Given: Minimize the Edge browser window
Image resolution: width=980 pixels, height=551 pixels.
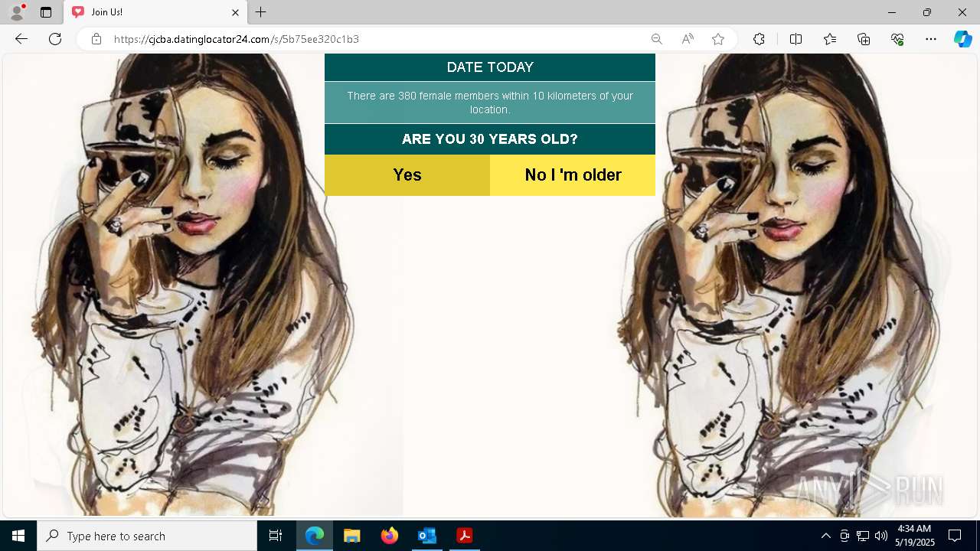Looking at the screenshot, I should point(892,12).
